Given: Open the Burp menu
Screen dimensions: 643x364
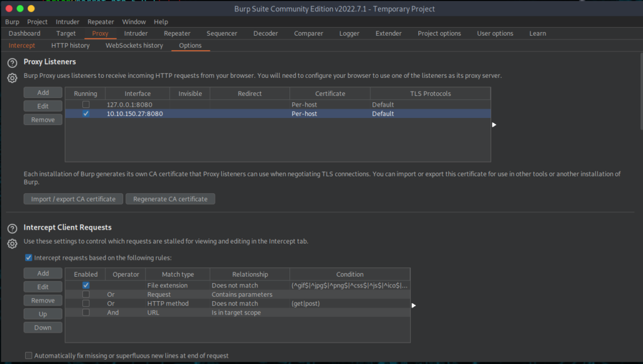Looking at the screenshot, I should [13, 22].
